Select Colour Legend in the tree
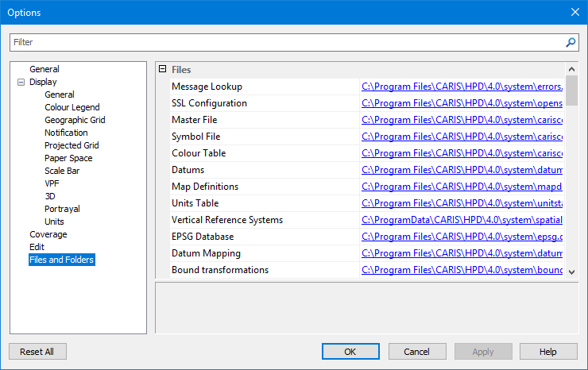Image resolution: width=588 pixels, height=370 pixels. [72, 107]
